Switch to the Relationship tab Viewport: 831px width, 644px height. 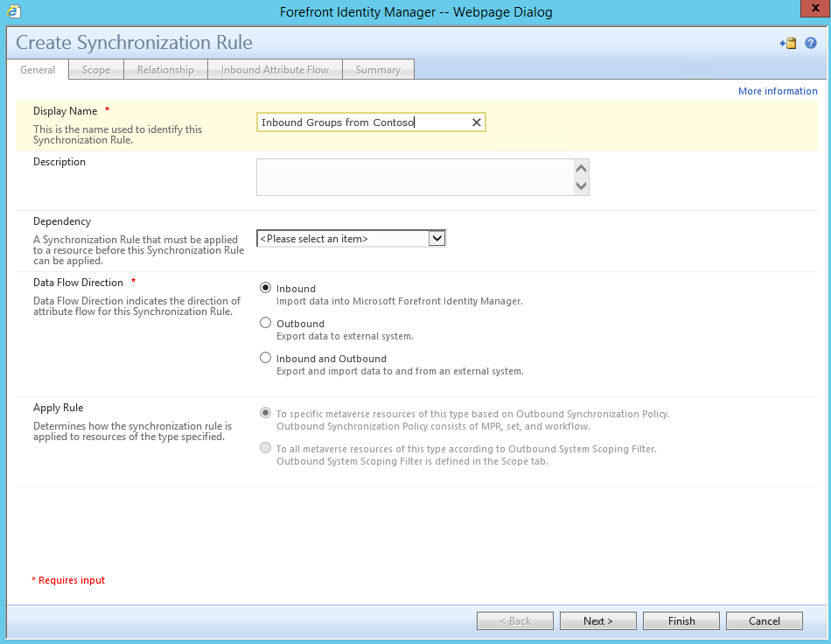click(165, 70)
